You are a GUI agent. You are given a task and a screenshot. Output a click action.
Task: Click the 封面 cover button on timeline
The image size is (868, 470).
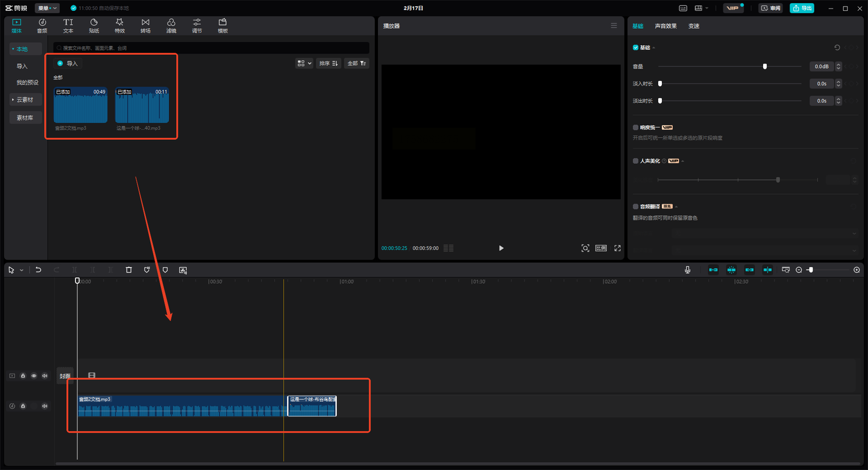pyautogui.click(x=64, y=376)
